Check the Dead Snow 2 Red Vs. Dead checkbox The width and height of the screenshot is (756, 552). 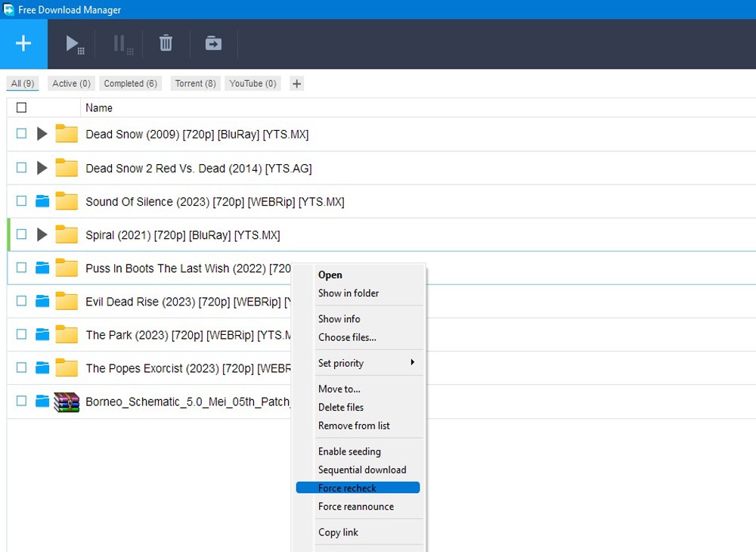[21, 167]
